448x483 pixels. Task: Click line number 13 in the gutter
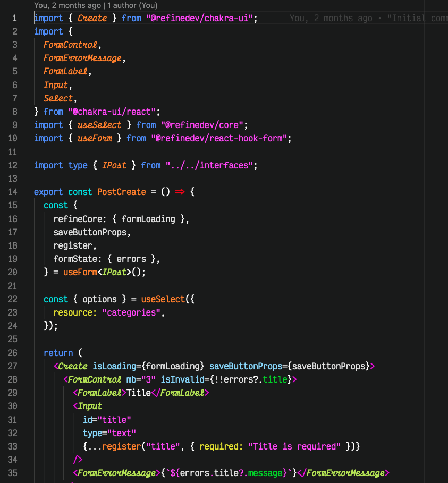[12, 179]
